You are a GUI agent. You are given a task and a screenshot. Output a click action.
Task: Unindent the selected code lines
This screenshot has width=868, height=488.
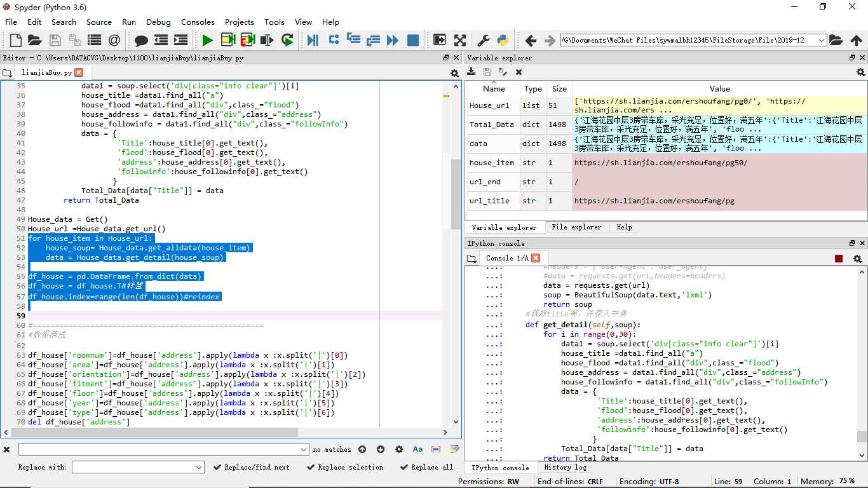point(161,40)
